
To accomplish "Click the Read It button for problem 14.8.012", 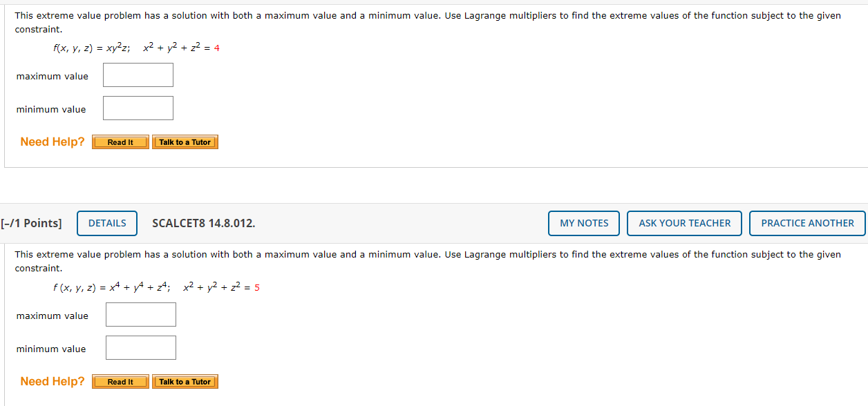I will pos(120,381).
